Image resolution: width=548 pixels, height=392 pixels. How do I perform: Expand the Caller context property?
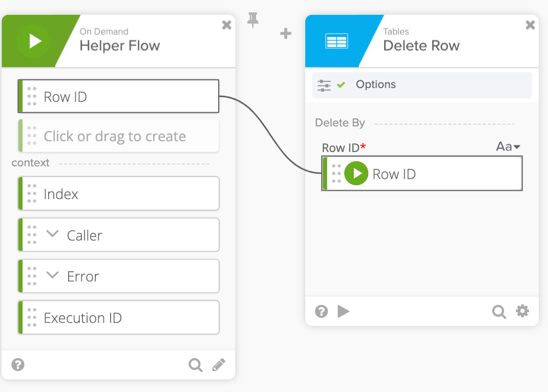[52, 234]
